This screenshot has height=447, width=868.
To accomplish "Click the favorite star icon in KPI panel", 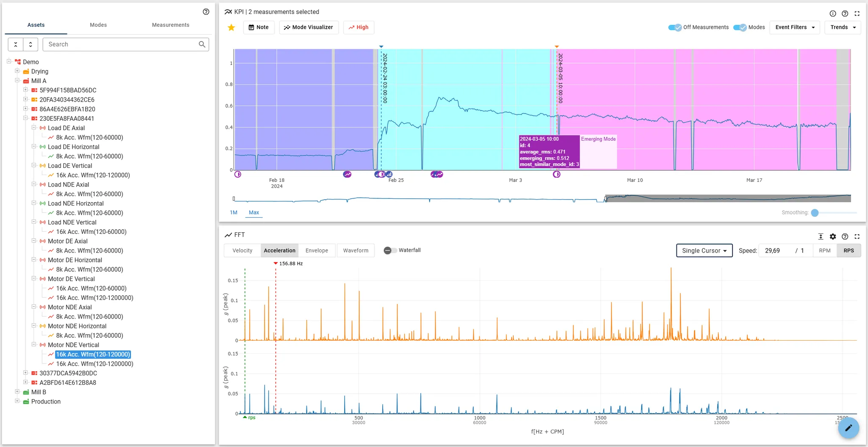I will [x=231, y=28].
